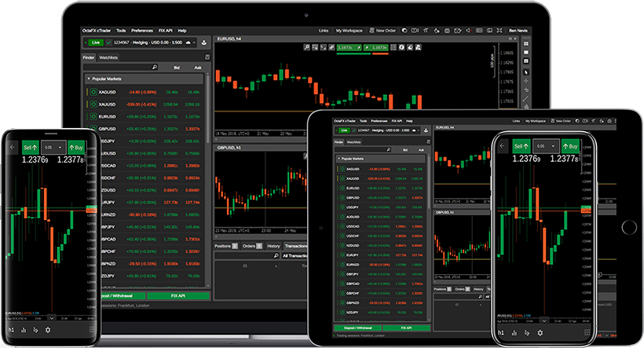Tap the back arrow on the right phone
The image size is (644, 348).
click(x=503, y=146)
